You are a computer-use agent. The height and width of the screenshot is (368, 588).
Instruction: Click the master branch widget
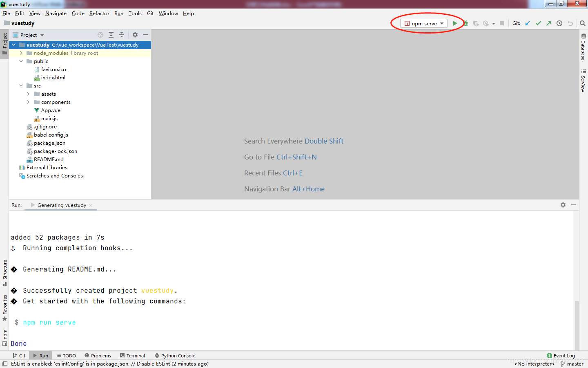[572, 364]
